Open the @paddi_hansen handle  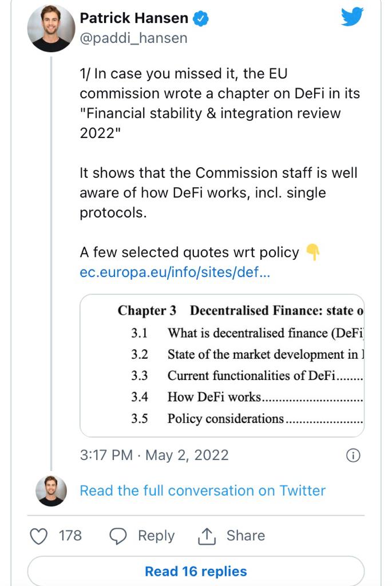coord(133,38)
